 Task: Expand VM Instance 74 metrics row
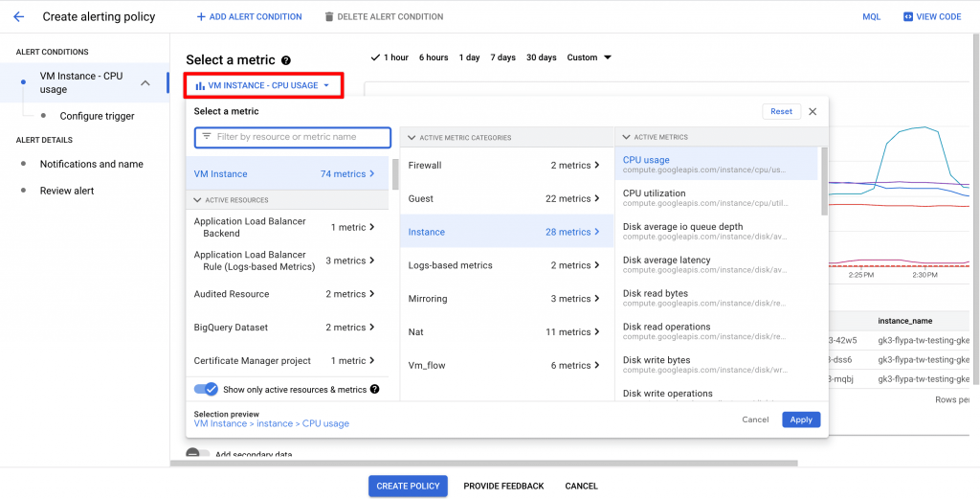pyautogui.click(x=287, y=174)
